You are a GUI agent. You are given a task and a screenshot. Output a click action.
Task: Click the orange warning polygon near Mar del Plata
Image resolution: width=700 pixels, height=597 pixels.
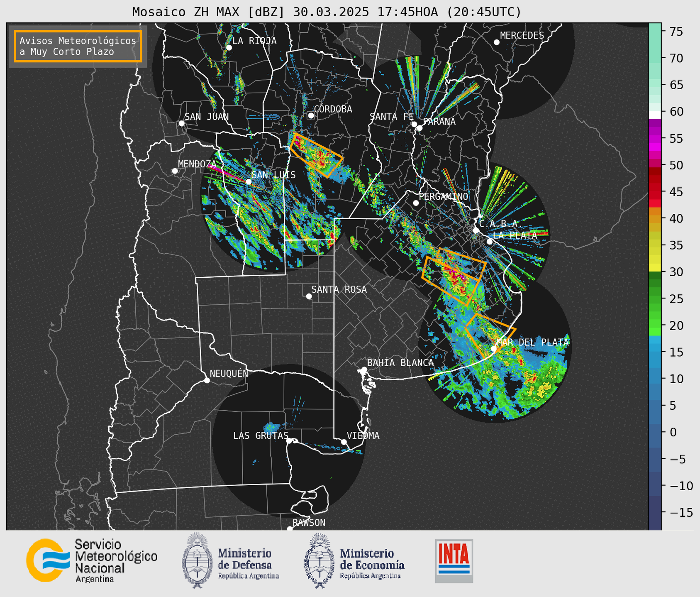pyautogui.click(x=490, y=335)
